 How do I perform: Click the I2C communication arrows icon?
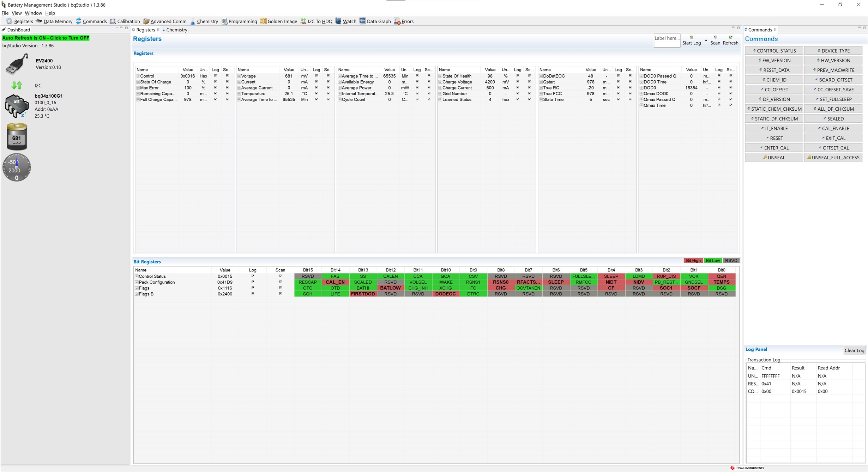(17, 85)
